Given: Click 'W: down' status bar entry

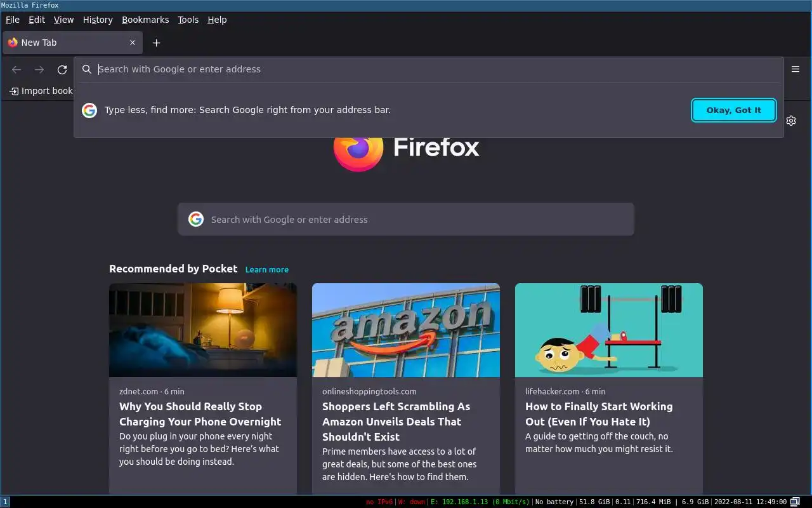Looking at the screenshot, I should point(412,502).
